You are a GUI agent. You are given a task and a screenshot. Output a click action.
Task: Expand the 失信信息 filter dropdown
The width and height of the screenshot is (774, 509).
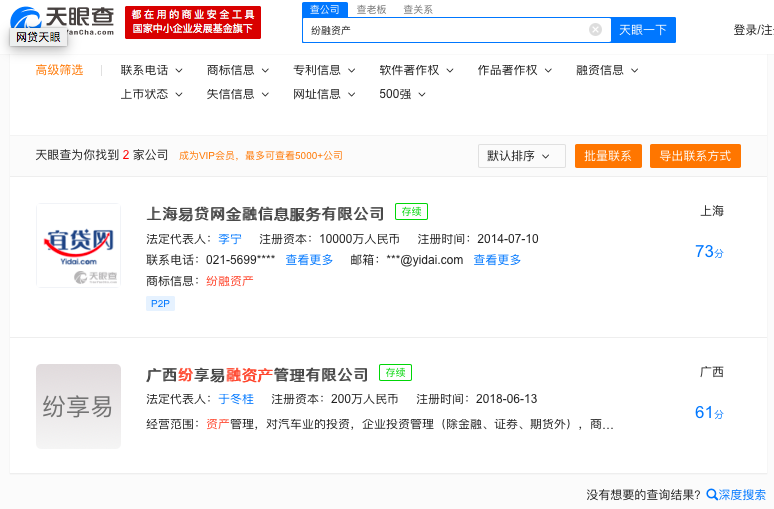coord(238,94)
